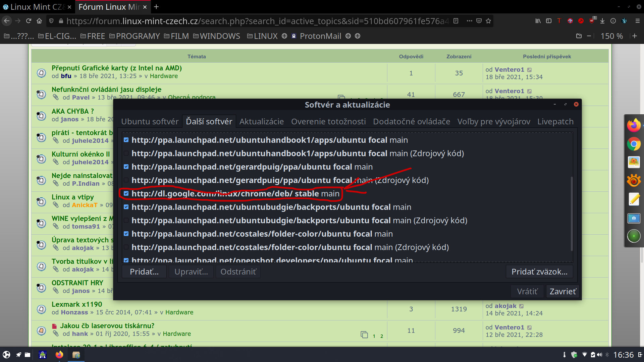644x362 pixels.
Task: Disable the ubuntubudgie backports main checkbox
Action: [126, 207]
